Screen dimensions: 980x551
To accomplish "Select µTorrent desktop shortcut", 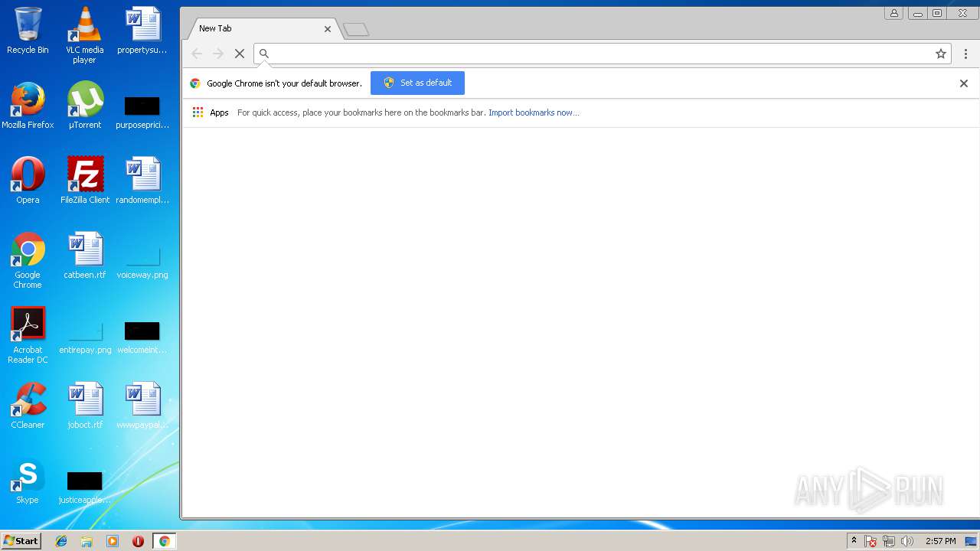I will [x=85, y=106].
